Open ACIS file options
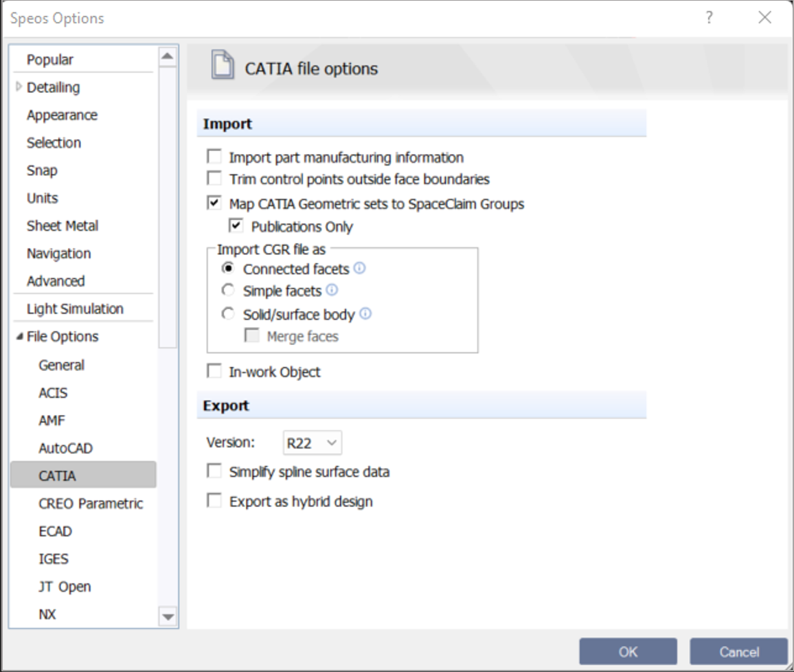Image resolution: width=794 pixels, height=672 pixels. coord(53,393)
